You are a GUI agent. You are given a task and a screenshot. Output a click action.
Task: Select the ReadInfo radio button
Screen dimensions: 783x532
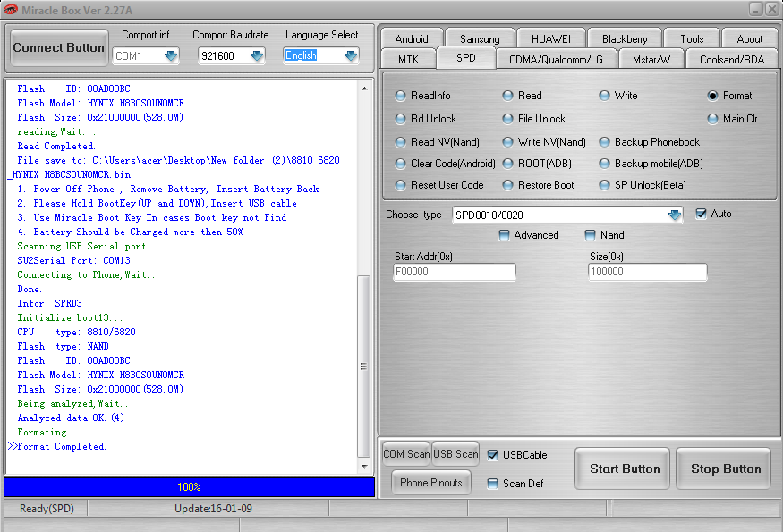point(400,96)
